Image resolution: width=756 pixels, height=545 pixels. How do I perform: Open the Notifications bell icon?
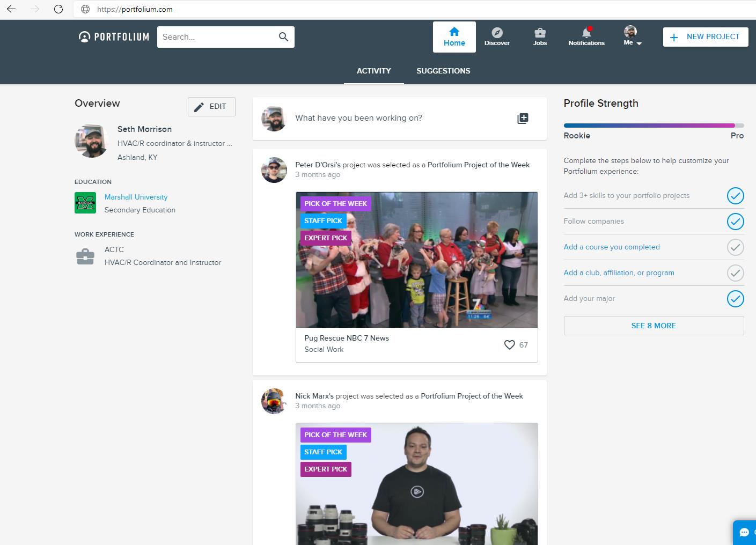tap(586, 33)
